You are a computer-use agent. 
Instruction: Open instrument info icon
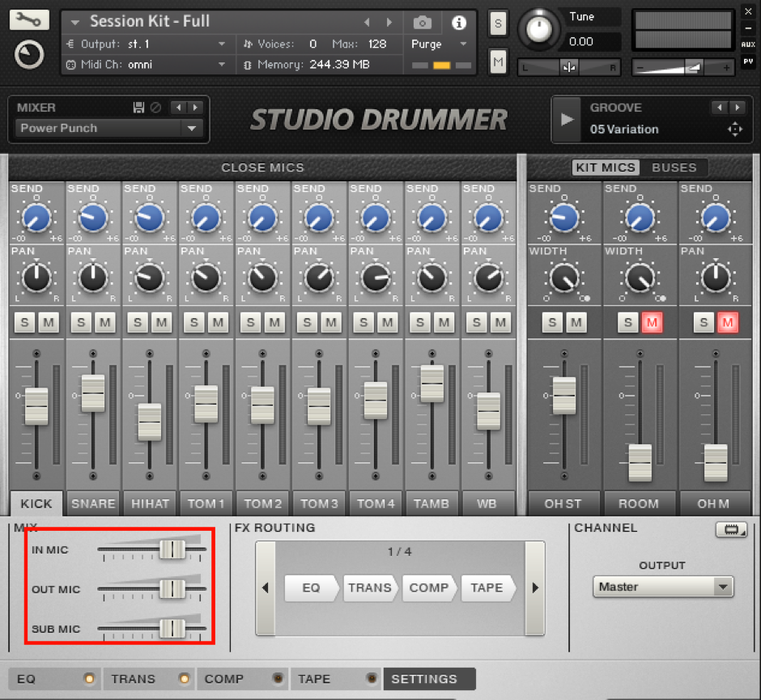click(x=459, y=23)
